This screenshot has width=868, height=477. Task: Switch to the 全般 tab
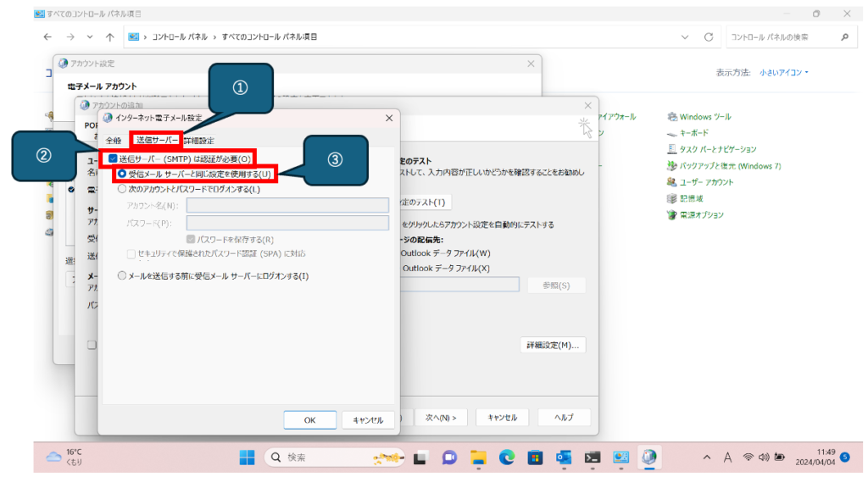(114, 141)
